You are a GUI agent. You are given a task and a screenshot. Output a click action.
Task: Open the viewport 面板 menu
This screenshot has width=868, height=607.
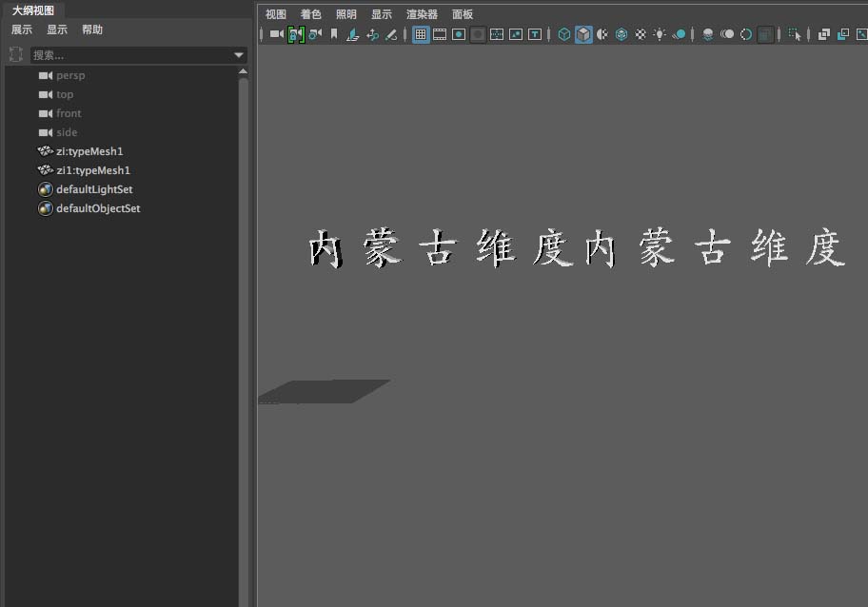click(x=463, y=14)
